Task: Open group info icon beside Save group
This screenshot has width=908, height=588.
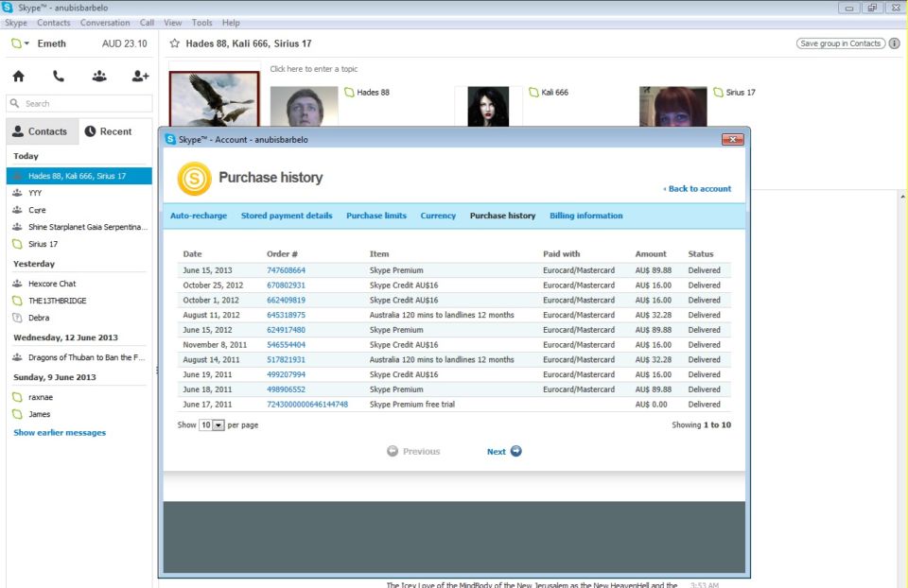Action: click(x=895, y=43)
